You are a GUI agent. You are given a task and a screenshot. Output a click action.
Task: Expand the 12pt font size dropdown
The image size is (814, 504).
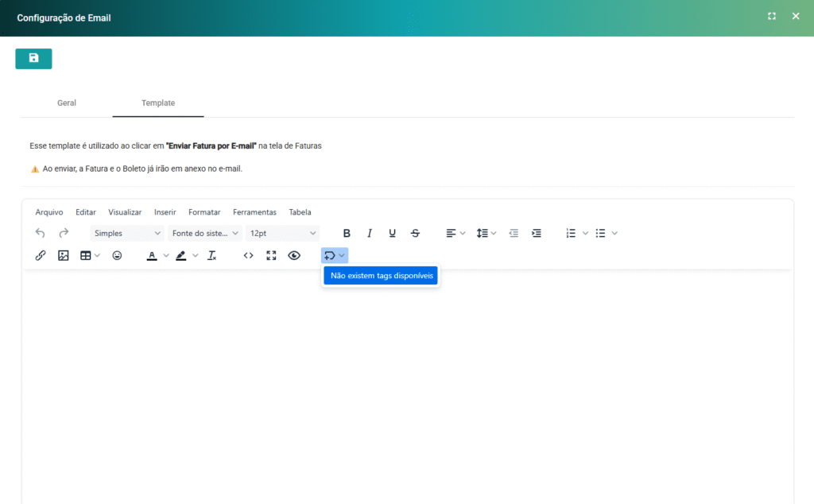[283, 234]
